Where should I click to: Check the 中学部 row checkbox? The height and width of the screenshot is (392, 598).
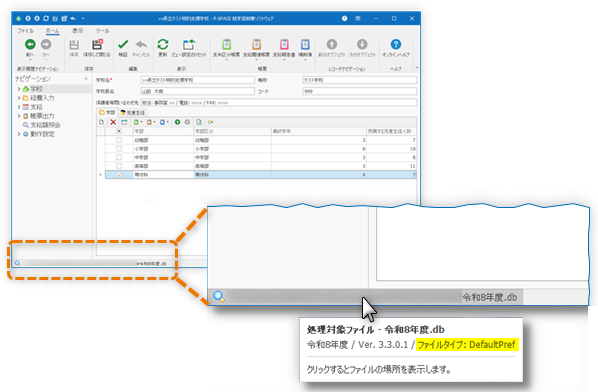[x=119, y=157]
